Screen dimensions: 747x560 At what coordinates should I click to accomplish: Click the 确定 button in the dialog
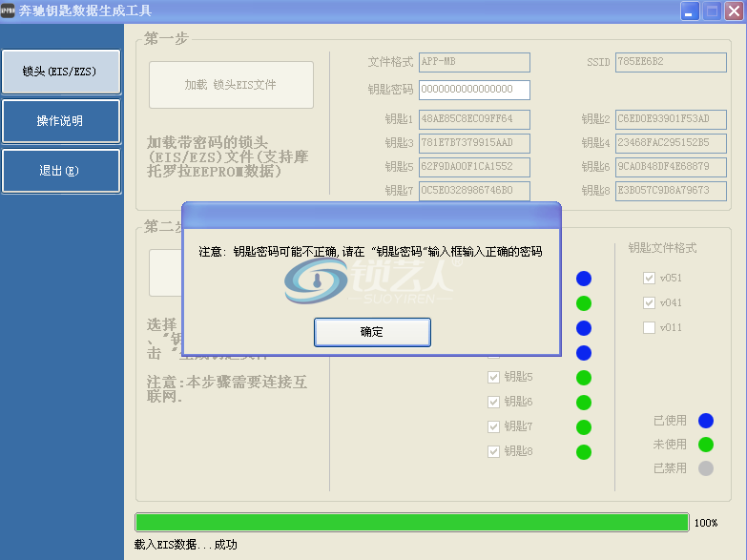[372, 332]
